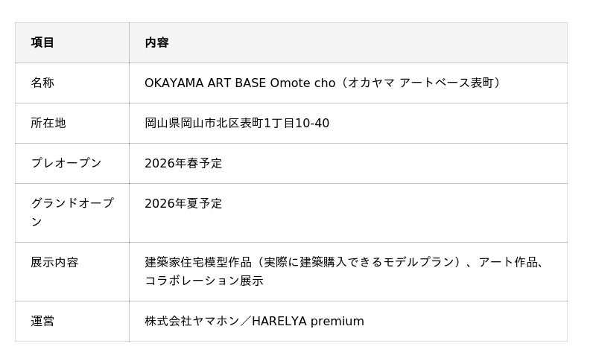This screenshot has height=364, width=596.
Task: Select the 展示内容 row label
Action: click(x=54, y=262)
